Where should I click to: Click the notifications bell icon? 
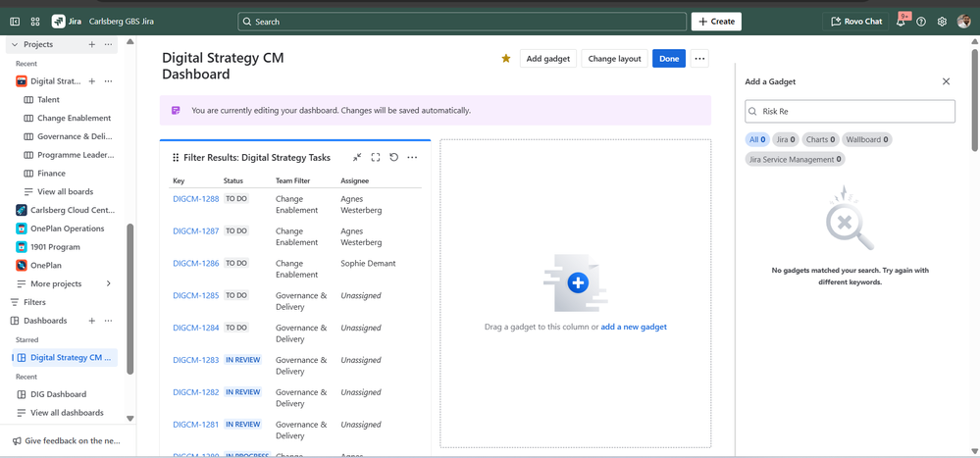tap(901, 22)
